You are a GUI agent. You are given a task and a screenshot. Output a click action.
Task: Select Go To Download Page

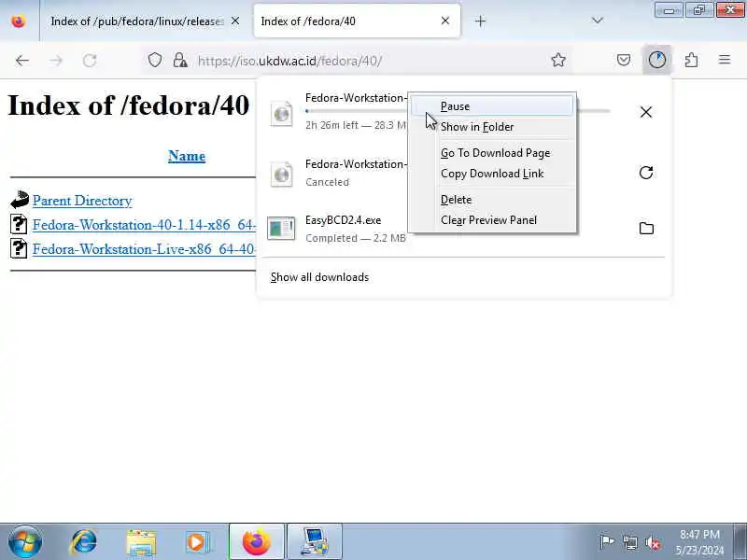[492, 153]
